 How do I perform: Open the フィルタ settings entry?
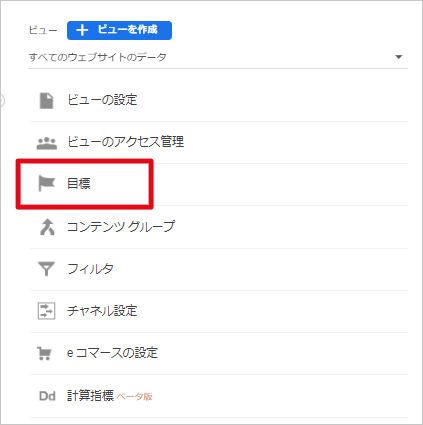tap(219, 269)
